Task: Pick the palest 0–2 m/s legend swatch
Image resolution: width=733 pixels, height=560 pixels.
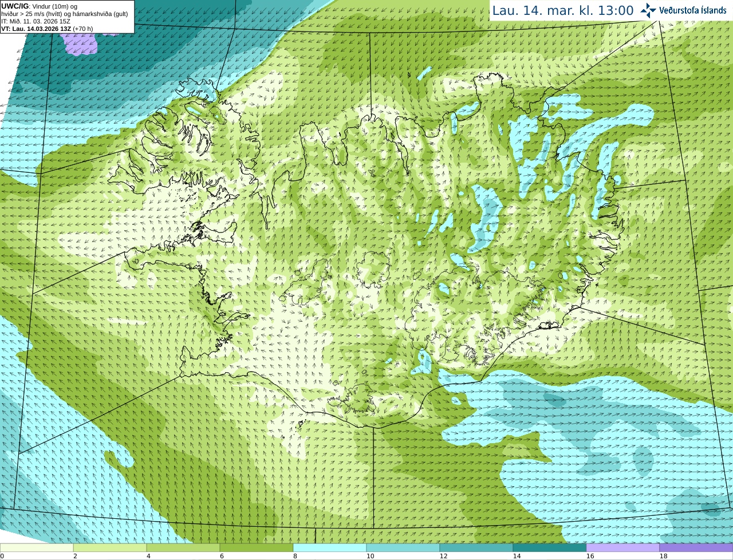Action: click(x=37, y=548)
